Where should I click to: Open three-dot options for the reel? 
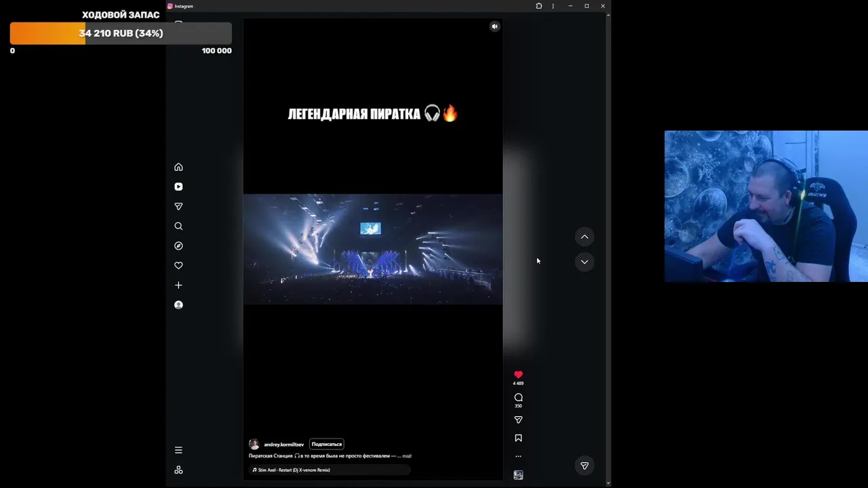(x=518, y=456)
